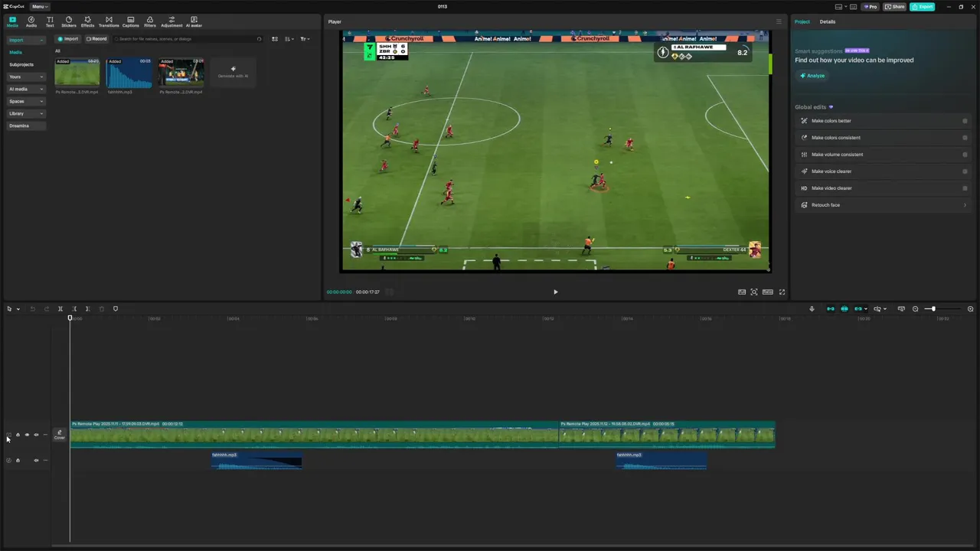Select Dreamina in the left sidebar
Image resolution: width=980 pixels, height=551 pixels.
tap(26, 126)
